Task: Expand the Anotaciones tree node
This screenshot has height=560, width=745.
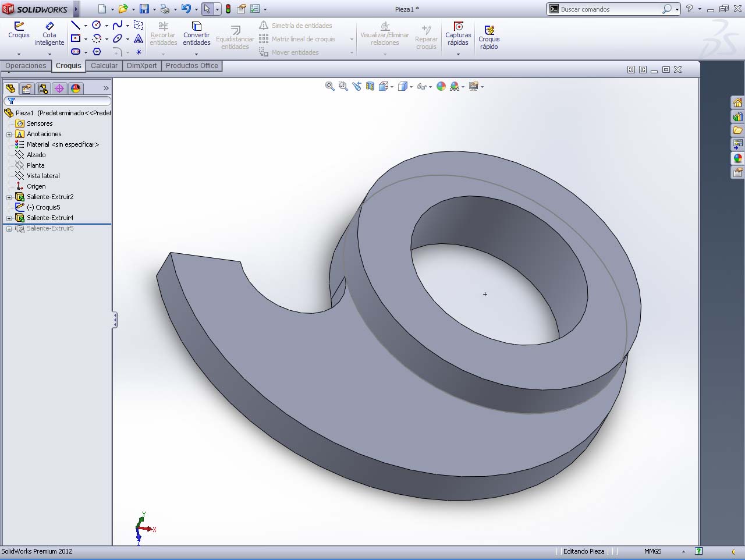Action: coord(9,134)
